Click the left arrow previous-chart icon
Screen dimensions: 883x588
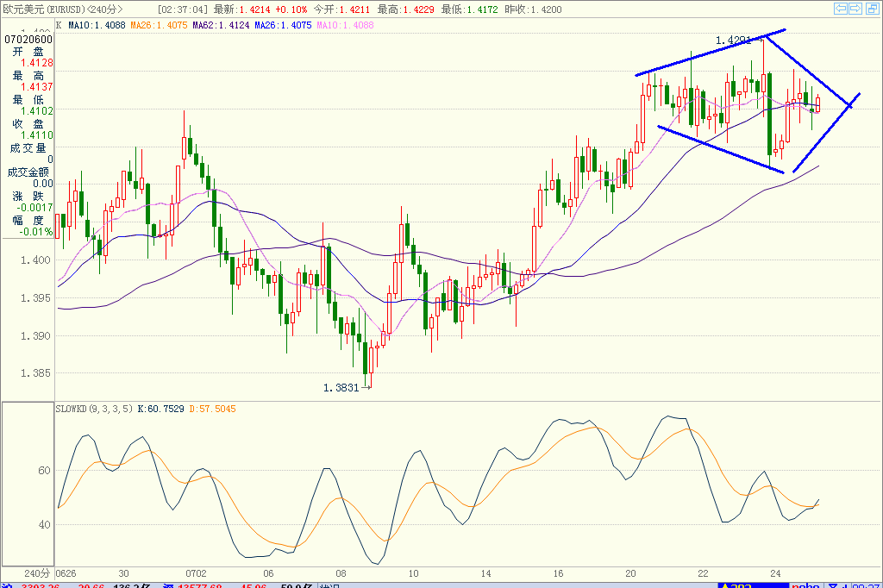click(840, 9)
